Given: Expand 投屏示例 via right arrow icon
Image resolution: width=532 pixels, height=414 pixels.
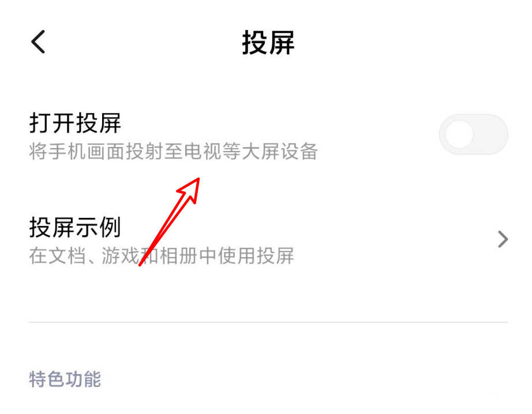Looking at the screenshot, I should coord(503,239).
